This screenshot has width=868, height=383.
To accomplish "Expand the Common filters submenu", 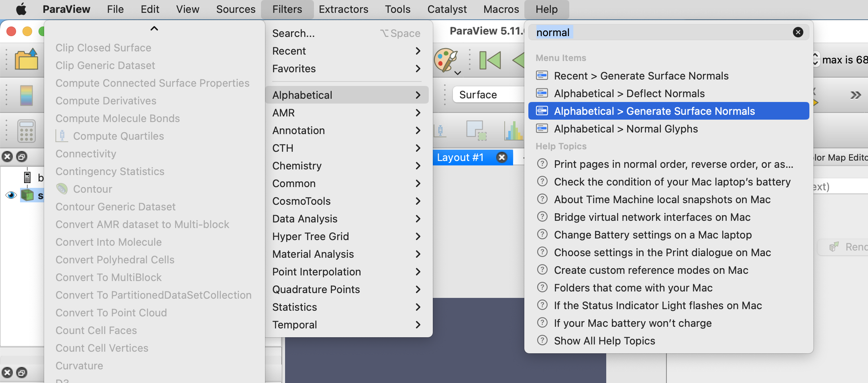I will point(346,183).
